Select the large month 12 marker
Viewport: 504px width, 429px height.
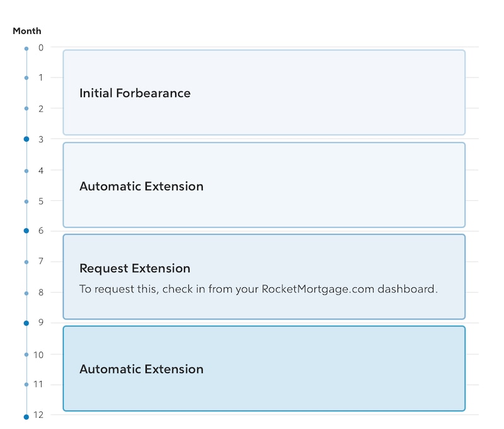26,417
